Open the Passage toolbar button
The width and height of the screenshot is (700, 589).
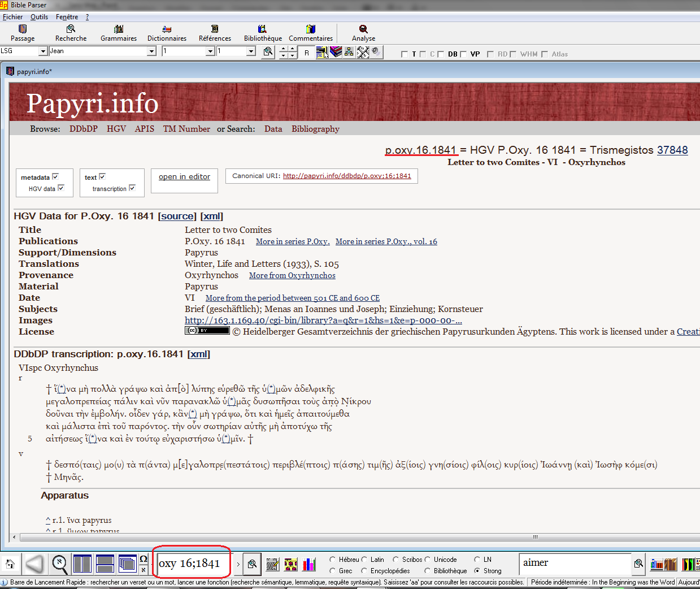point(23,33)
